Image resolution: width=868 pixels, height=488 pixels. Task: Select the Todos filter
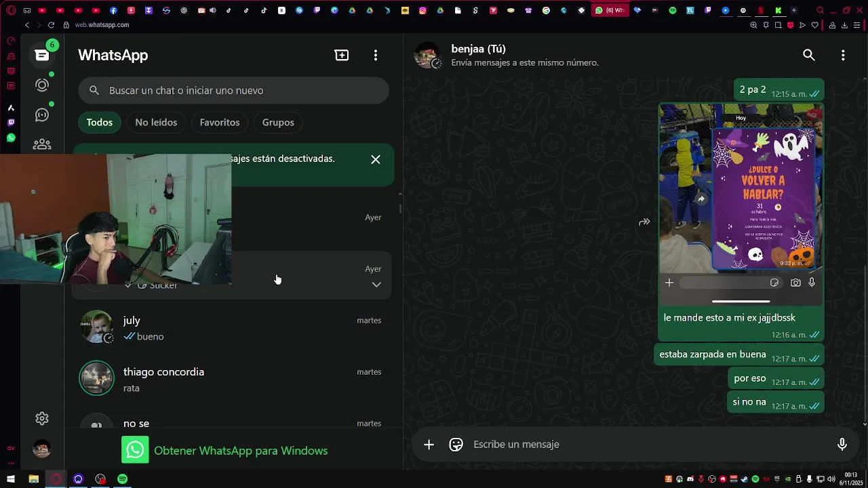point(99,122)
